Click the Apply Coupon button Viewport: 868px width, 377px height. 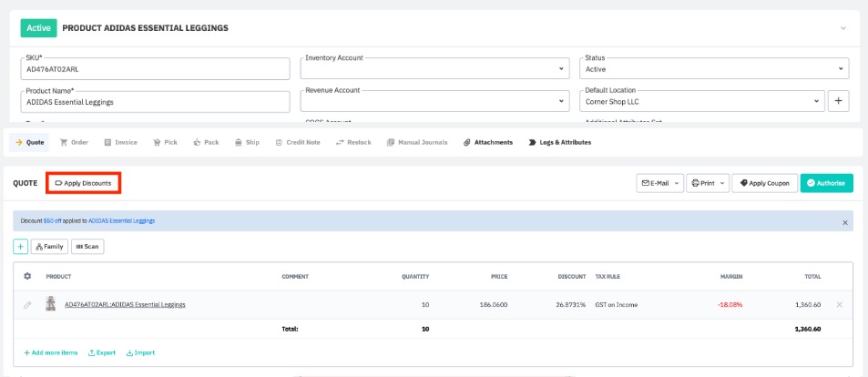(765, 183)
